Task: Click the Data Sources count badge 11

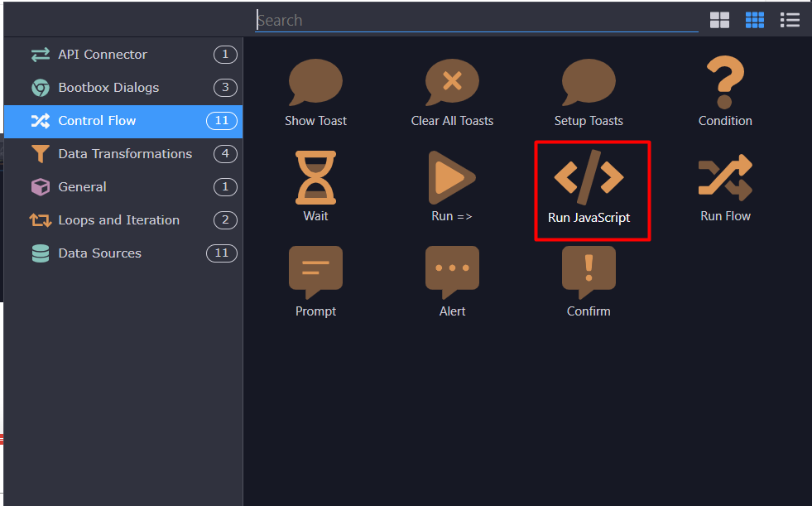Action: 222,253
